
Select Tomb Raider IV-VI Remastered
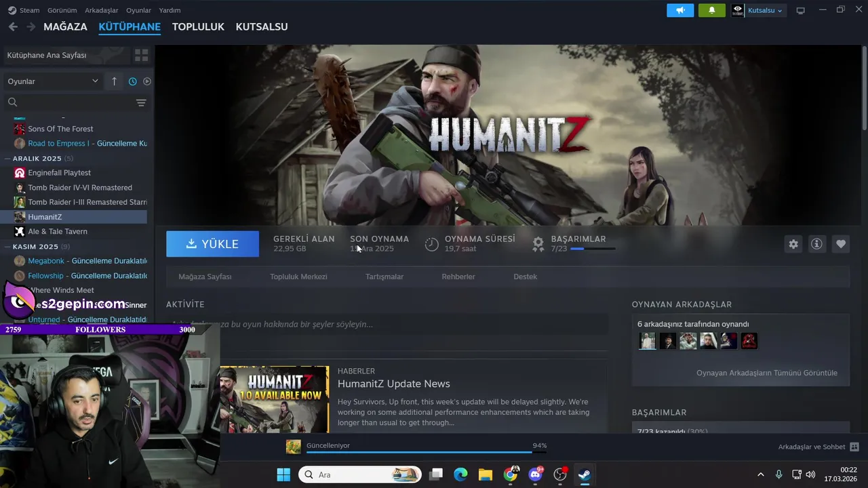point(80,188)
